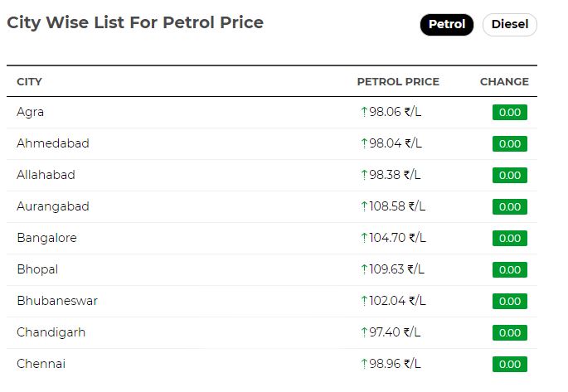This screenshot has width=568, height=392.
Task: Click the Bhopal 0.00 change badge
Action: pyautogui.click(x=510, y=269)
